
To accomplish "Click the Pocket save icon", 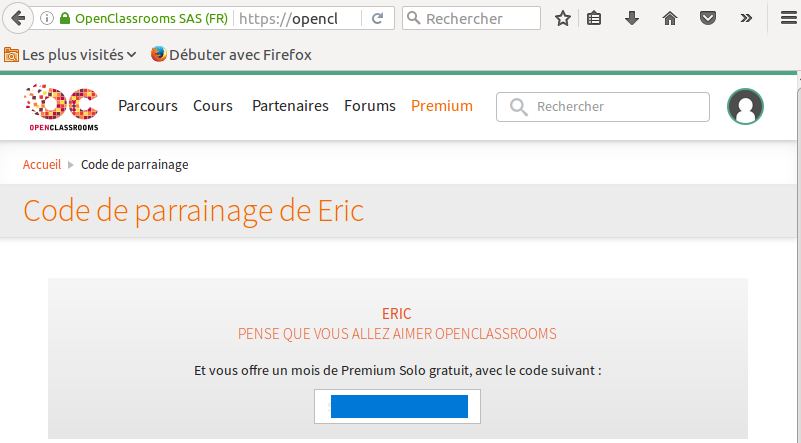I will click(x=708, y=18).
